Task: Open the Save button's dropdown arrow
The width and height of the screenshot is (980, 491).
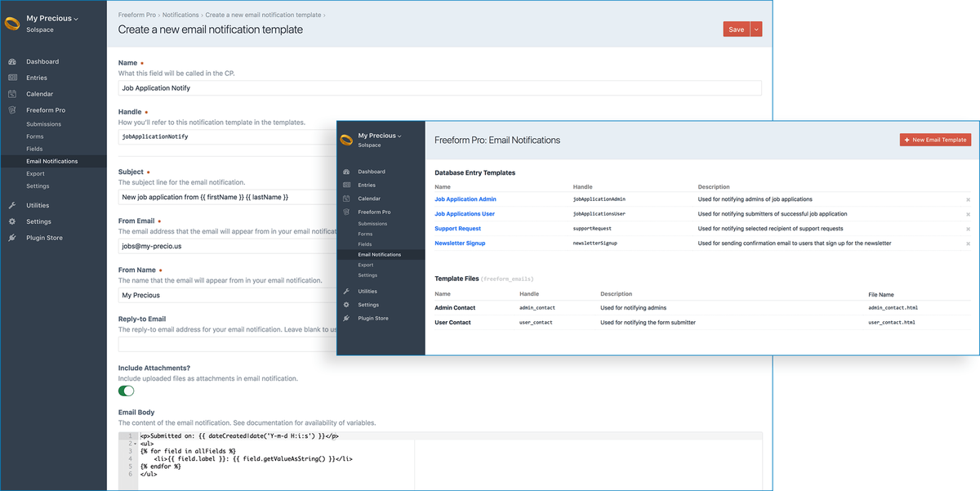Action: click(756, 29)
